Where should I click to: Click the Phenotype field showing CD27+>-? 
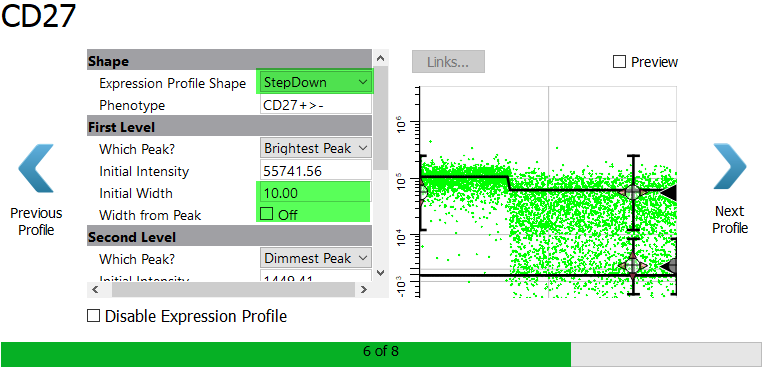[x=316, y=105]
